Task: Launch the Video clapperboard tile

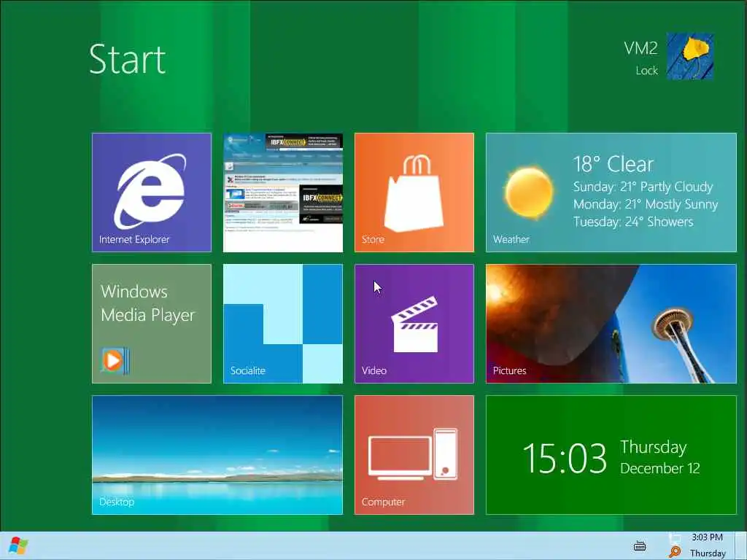Action: [414, 324]
